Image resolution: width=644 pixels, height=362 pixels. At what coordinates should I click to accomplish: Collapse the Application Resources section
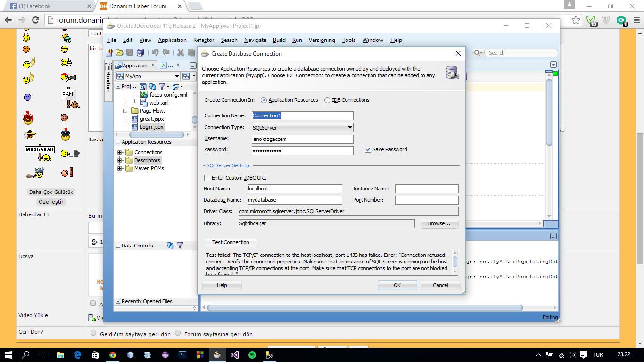118,142
